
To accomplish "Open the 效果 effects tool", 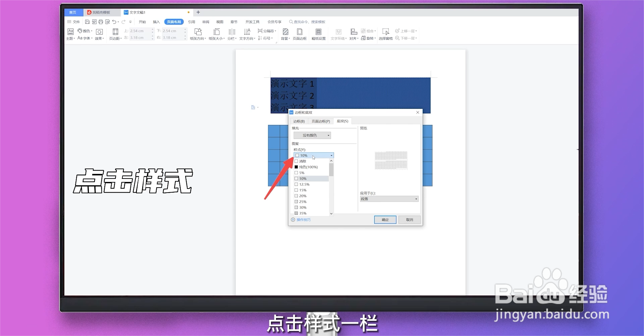I will tap(99, 34).
